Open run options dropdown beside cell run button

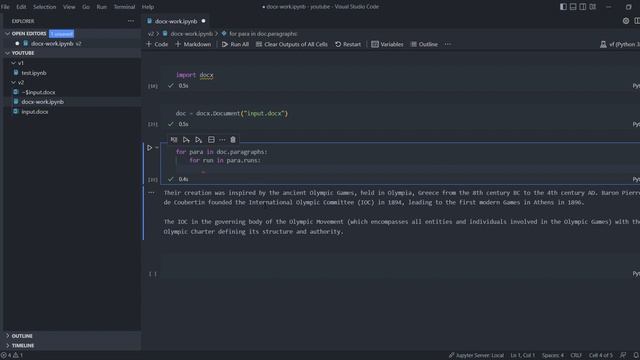click(x=157, y=148)
